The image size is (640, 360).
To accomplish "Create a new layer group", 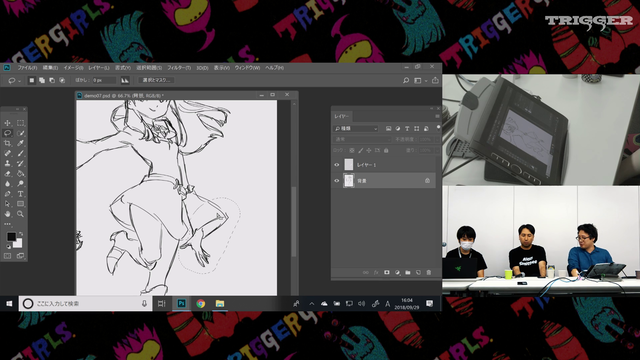I will 408,273.
